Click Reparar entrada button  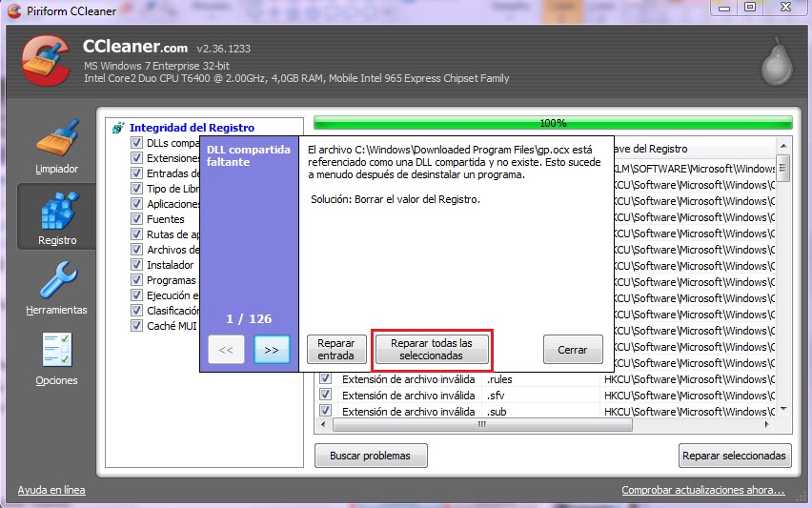point(336,350)
